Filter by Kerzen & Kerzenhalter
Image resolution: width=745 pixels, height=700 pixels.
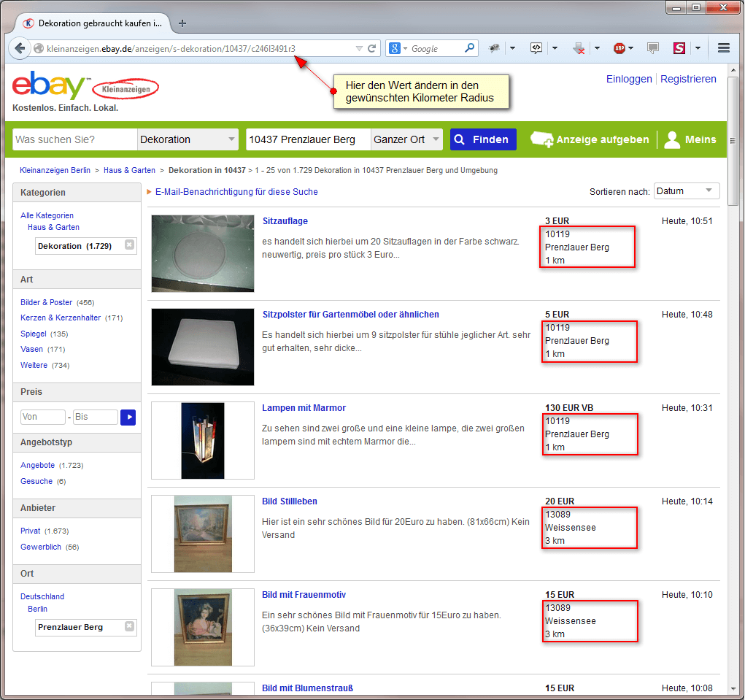pyautogui.click(x=61, y=318)
